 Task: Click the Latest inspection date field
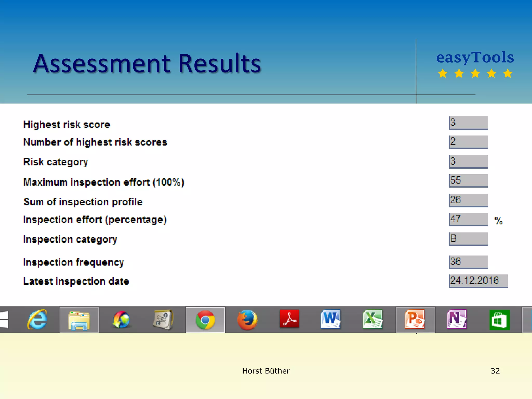tap(478, 281)
